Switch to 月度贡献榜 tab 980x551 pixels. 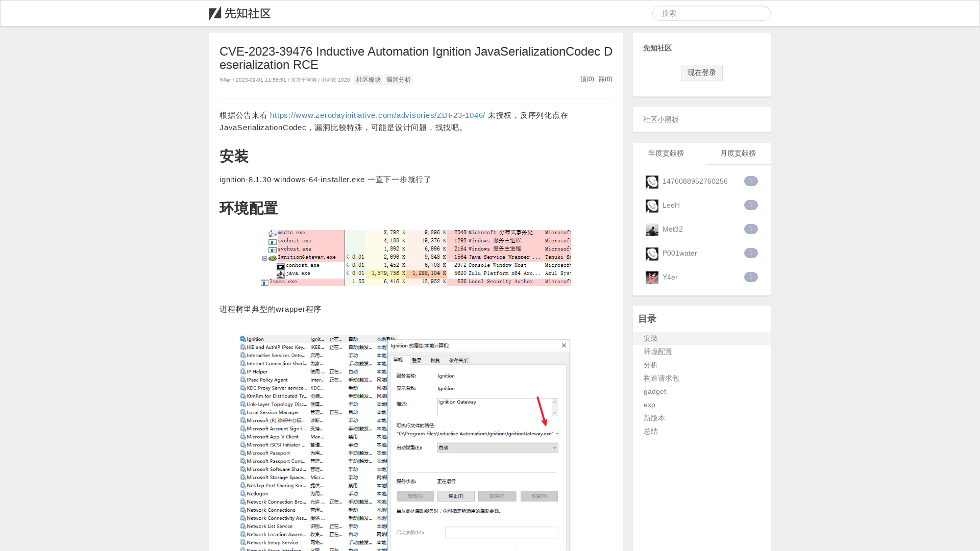(738, 154)
